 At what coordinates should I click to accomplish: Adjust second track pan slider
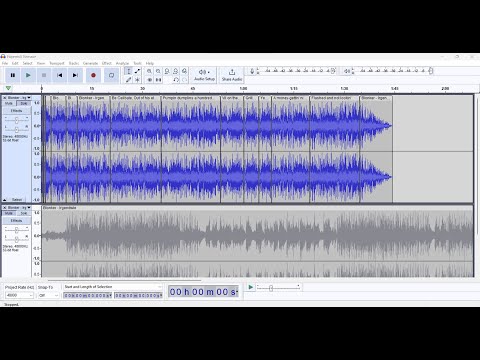click(16, 239)
